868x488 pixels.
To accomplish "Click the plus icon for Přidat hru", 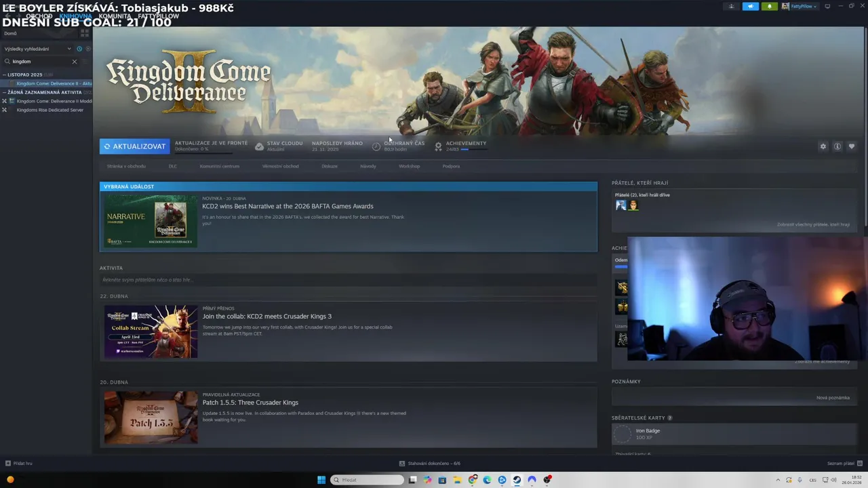I will click(x=8, y=464).
